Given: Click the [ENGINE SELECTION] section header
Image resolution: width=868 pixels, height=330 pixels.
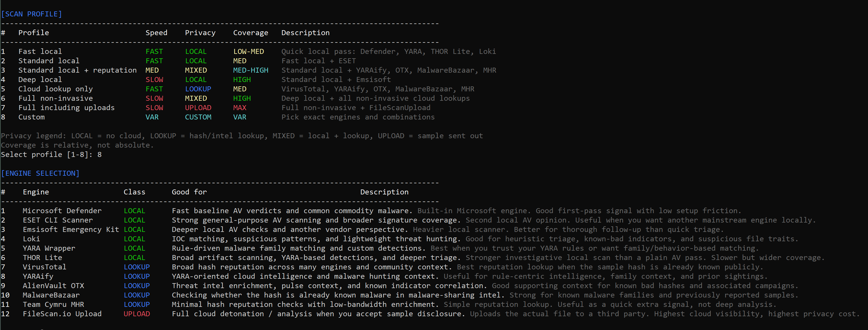Looking at the screenshot, I should [40, 173].
